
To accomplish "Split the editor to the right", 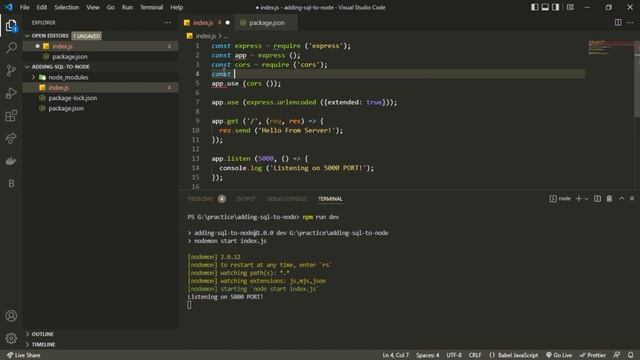I will pos(618,22).
